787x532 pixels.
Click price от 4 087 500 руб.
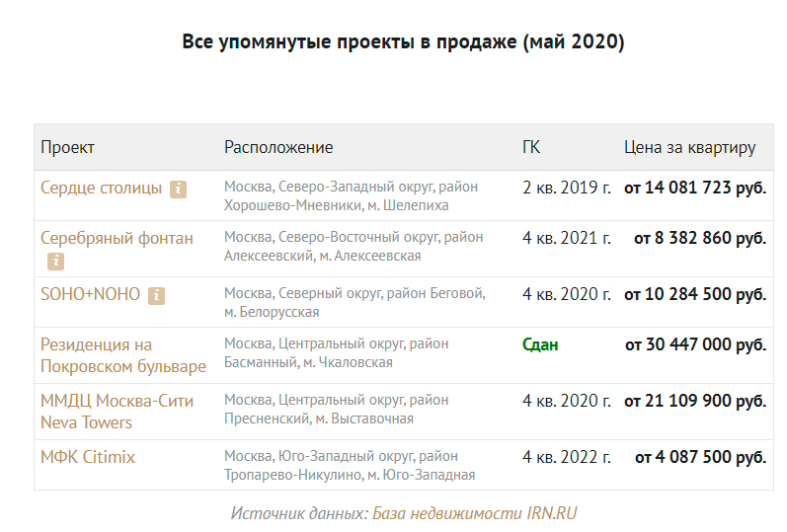(700, 458)
